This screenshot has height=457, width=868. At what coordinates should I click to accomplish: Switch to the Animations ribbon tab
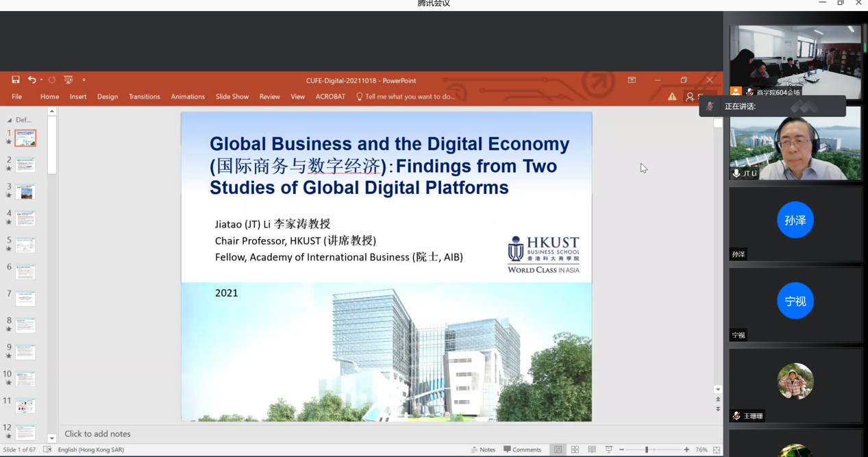coord(188,97)
